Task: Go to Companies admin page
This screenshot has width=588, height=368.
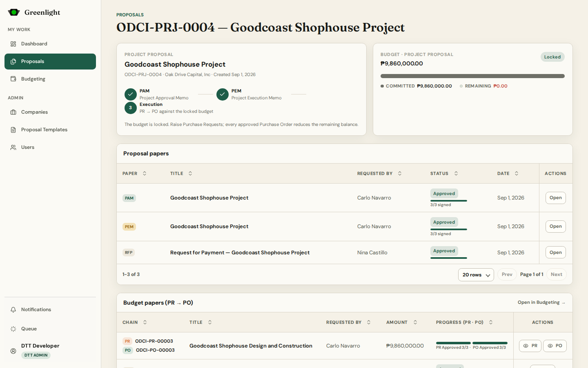Action: 50,112
